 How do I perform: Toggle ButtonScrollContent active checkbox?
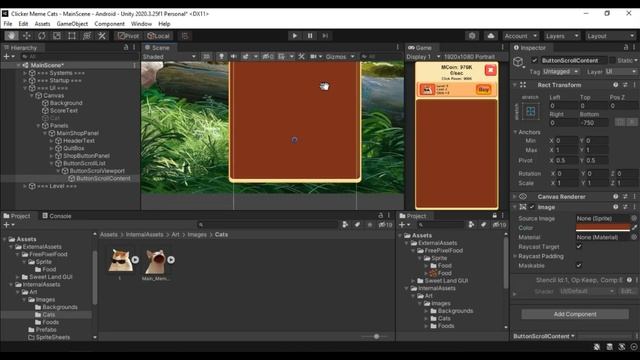click(534, 60)
